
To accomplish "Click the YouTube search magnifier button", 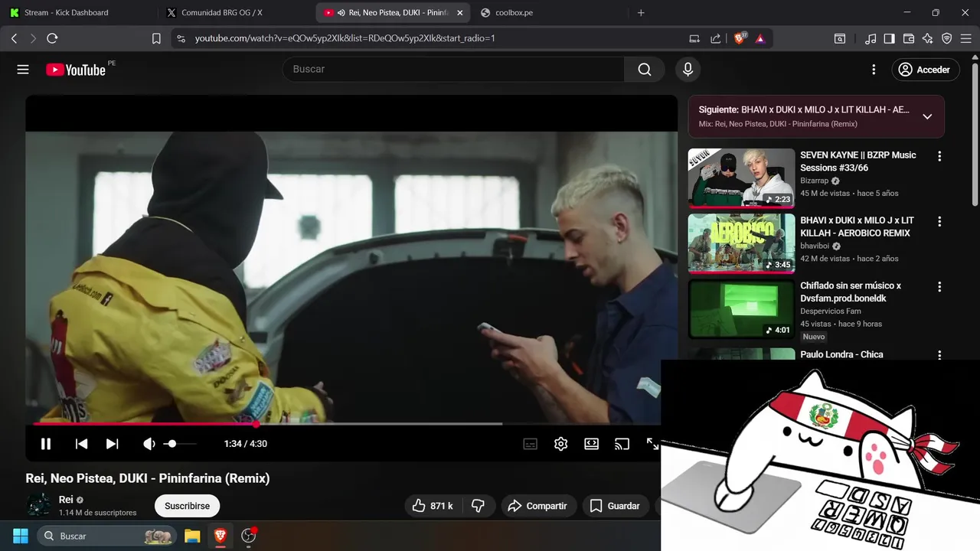I will click(x=645, y=70).
